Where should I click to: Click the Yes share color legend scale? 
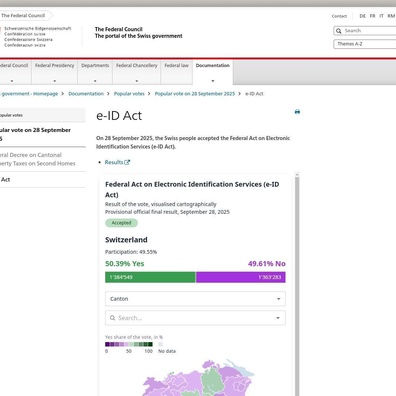tap(129, 344)
